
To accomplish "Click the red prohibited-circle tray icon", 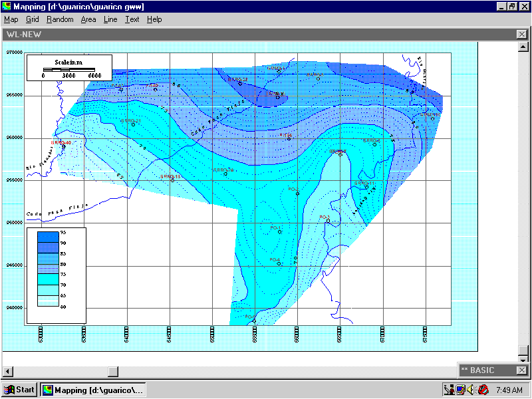I will [483, 390].
